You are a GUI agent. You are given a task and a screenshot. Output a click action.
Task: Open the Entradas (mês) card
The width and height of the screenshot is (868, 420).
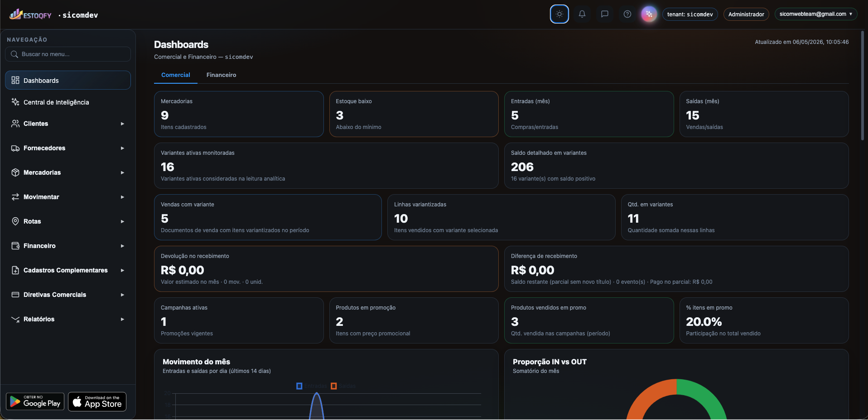[589, 114]
